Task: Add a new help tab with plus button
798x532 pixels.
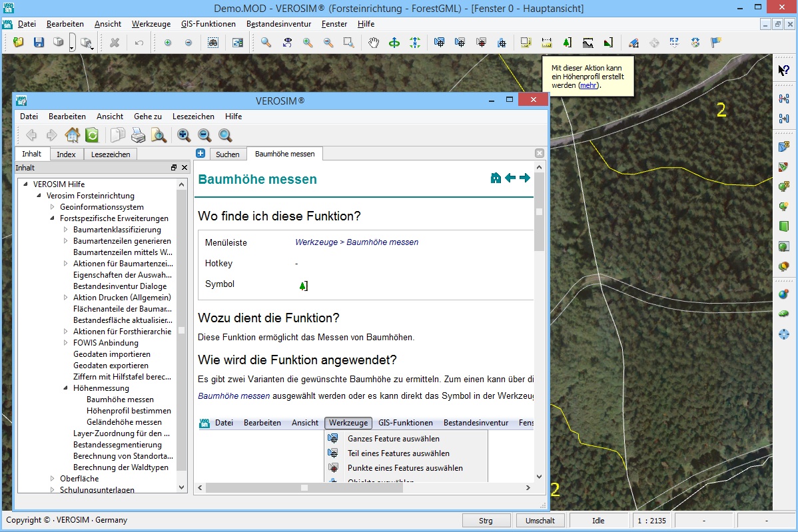Action: point(200,153)
